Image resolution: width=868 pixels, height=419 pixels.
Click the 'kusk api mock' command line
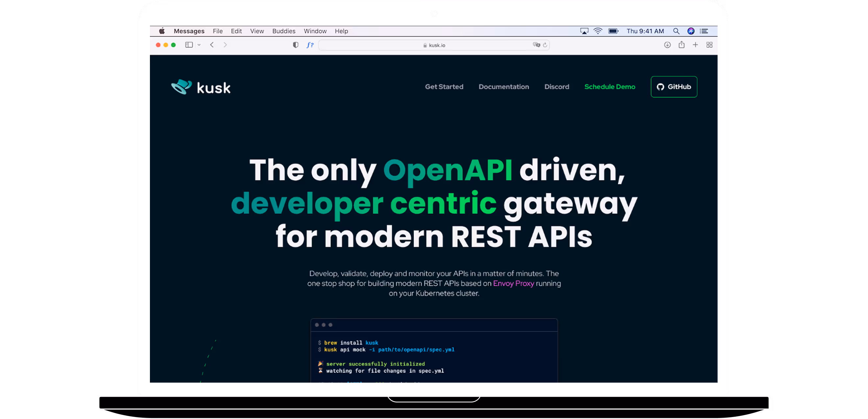coord(386,350)
